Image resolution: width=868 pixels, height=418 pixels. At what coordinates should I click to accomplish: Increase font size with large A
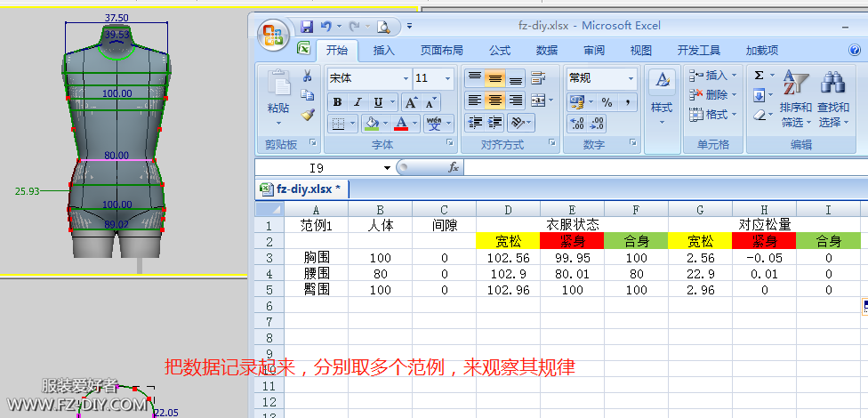click(x=411, y=102)
